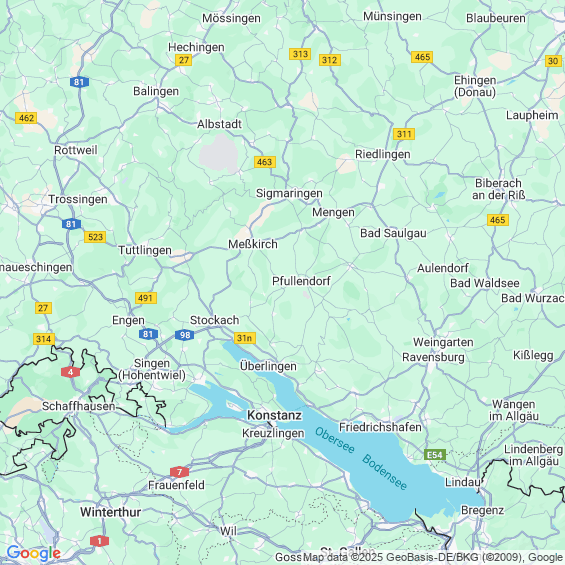Click the 31n road shield near Stockach
565x565 pixels.
[x=245, y=338]
